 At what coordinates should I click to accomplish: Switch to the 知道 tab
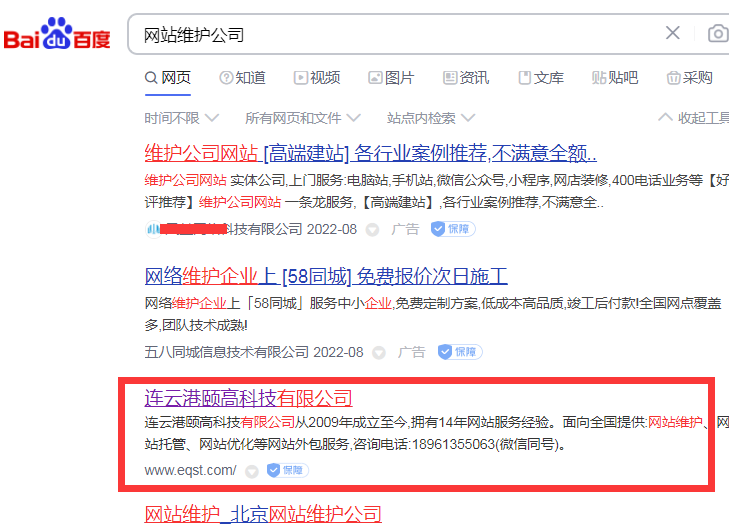(x=242, y=78)
